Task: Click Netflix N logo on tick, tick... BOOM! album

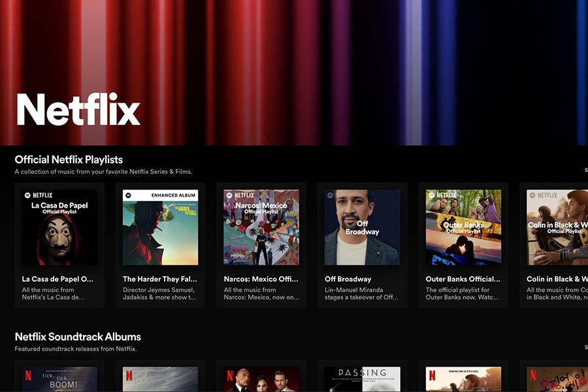Action: [x=28, y=376]
